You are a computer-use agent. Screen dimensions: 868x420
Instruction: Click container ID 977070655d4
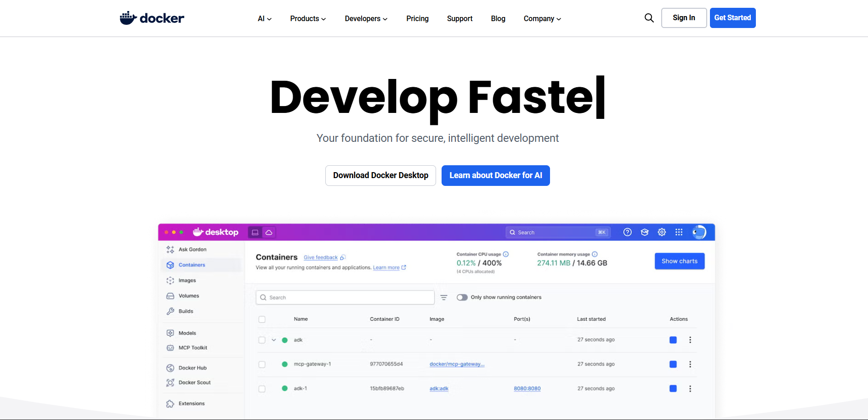click(x=386, y=364)
